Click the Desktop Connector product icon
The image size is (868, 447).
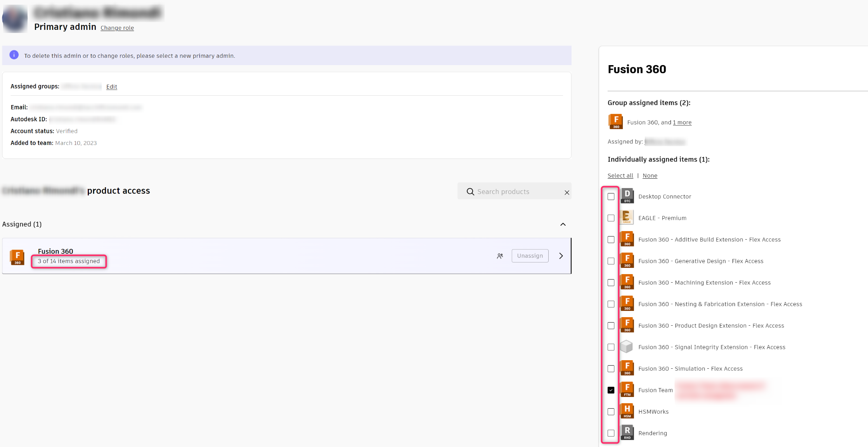(627, 196)
